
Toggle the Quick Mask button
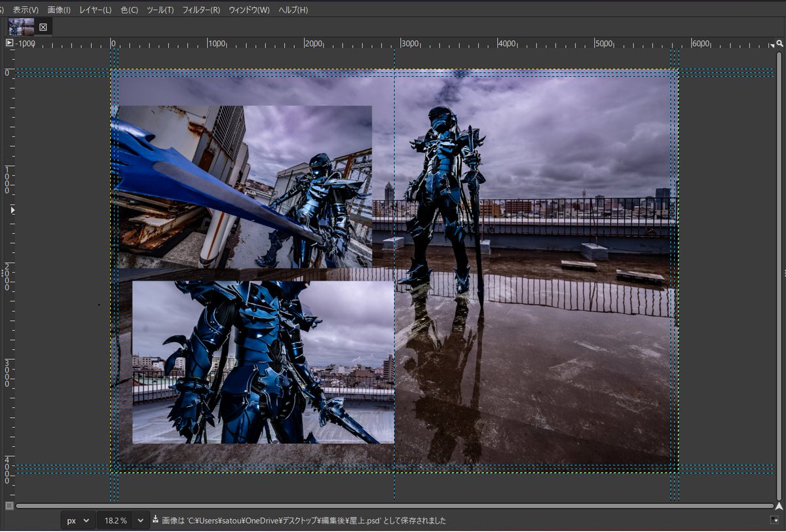click(x=9, y=505)
